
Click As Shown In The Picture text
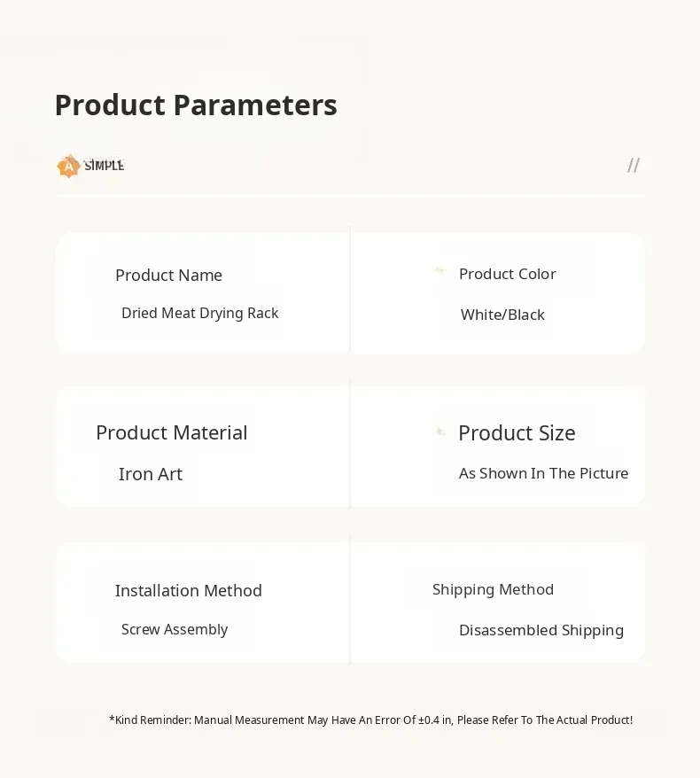coord(543,473)
